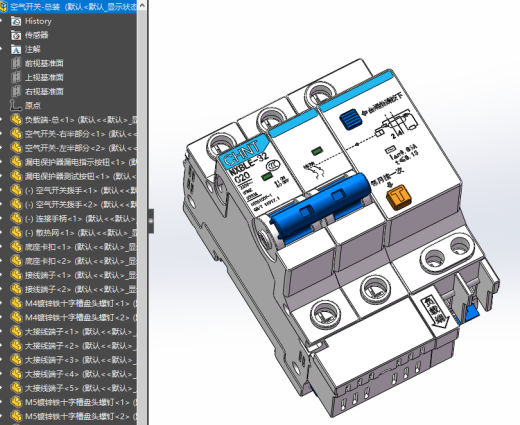This screenshot has width=520, height=425.
Task: Click the History folder icon
Action: point(16,21)
